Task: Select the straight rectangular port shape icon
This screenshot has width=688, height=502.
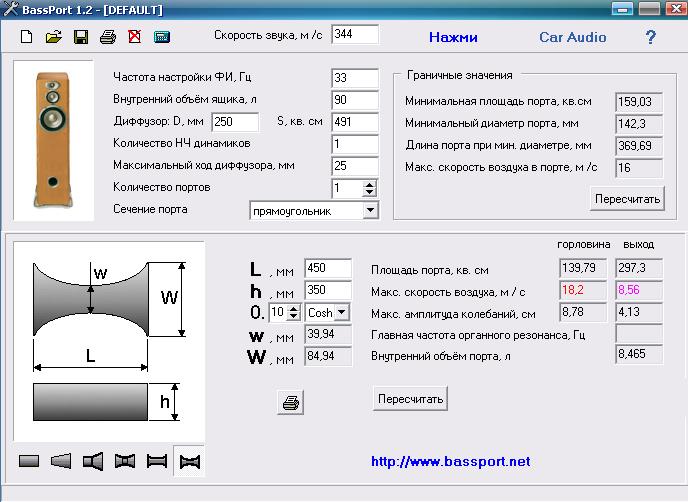Action: pyautogui.click(x=29, y=461)
